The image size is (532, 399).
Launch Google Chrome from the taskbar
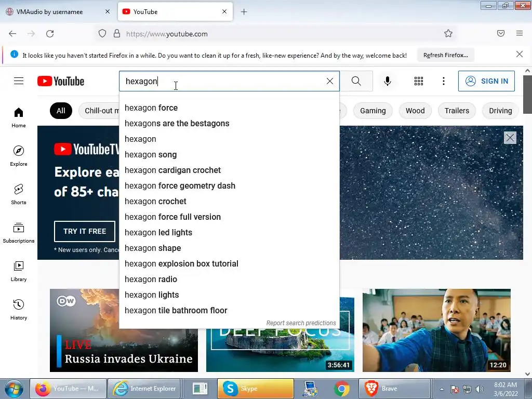tap(342, 389)
